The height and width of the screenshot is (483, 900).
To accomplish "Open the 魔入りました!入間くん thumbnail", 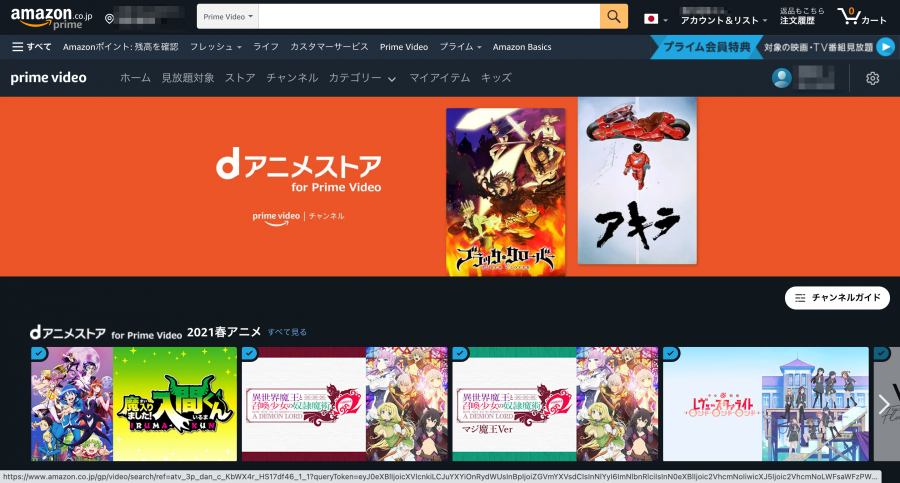I will [x=134, y=404].
